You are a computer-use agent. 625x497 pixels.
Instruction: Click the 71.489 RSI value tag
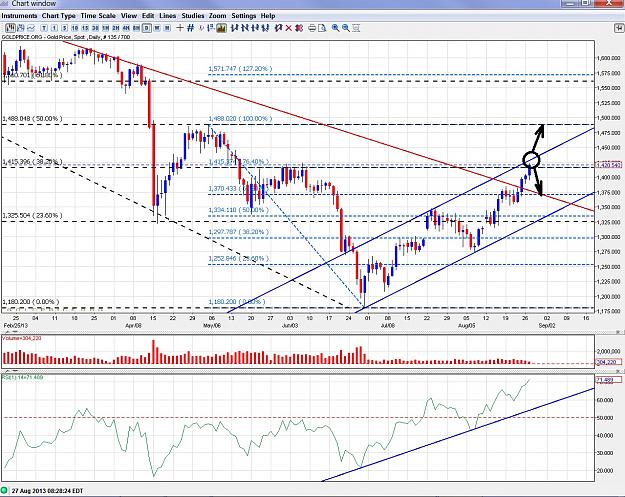[x=608, y=380]
